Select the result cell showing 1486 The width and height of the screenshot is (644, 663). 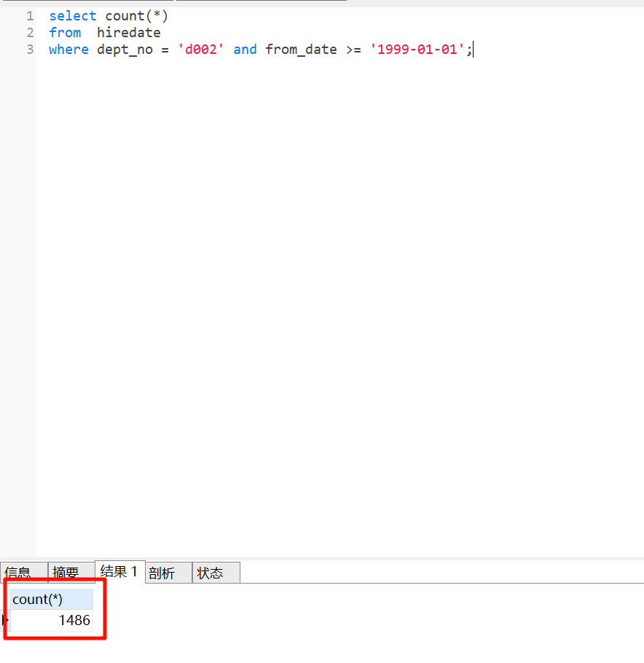pyautogui.click(x=52, y=621)
